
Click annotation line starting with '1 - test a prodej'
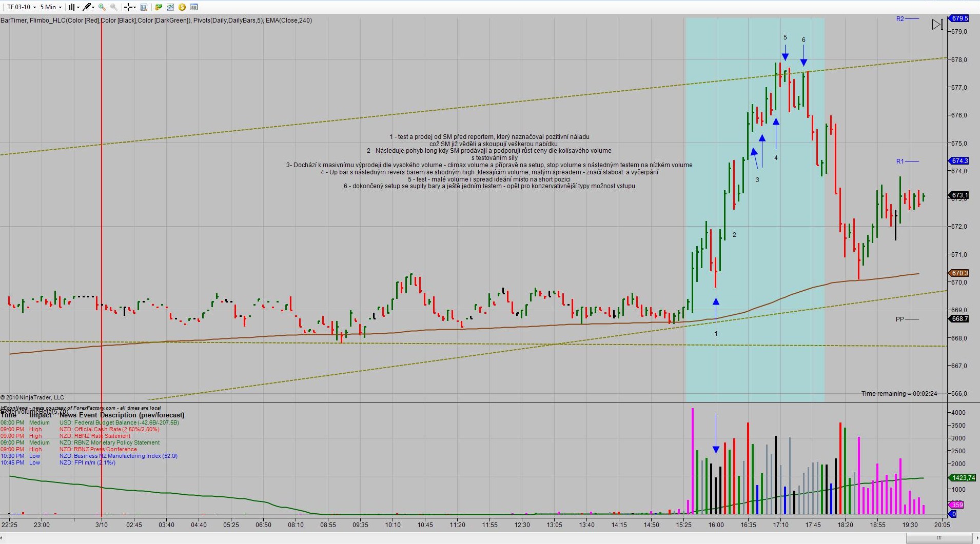coord(489,137)
